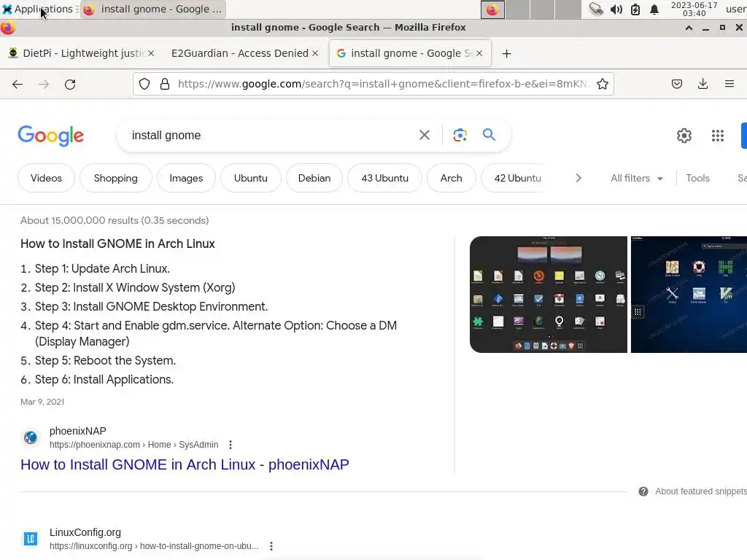Close the install gnome Google tab
Viewport: 747px width, 560px height.
[479, 53]
